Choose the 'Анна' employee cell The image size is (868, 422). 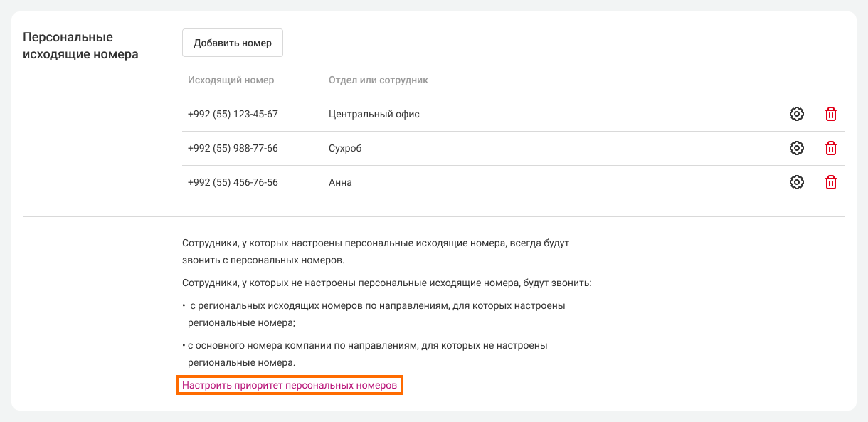click(340, 182)
